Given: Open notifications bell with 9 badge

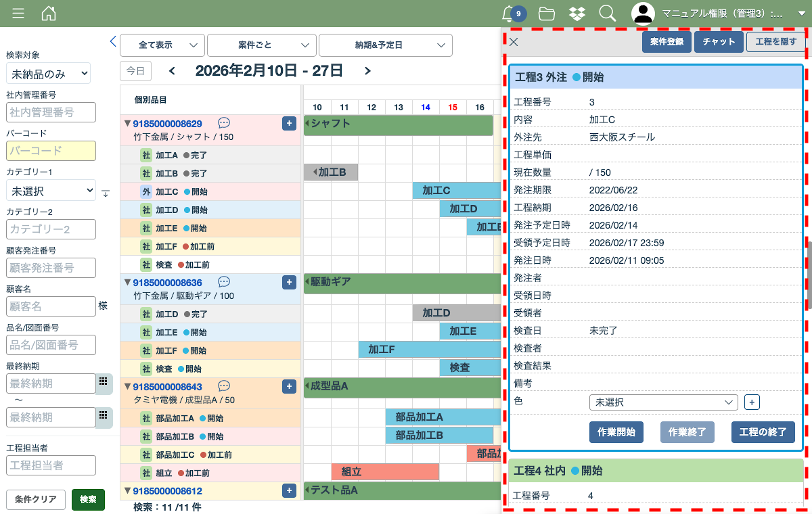Looking at the screenshot, I should tap(509, 14).
